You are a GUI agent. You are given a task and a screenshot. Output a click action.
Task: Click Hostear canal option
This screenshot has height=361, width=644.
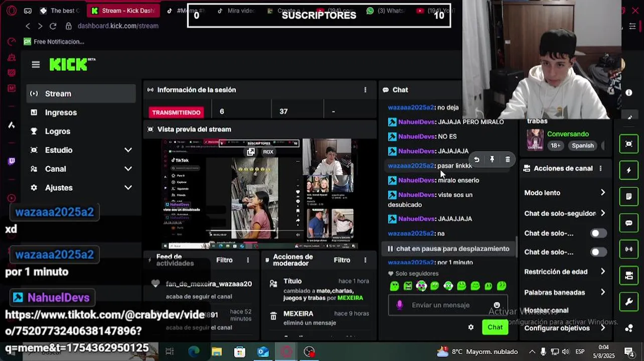[x=546, y=310]
